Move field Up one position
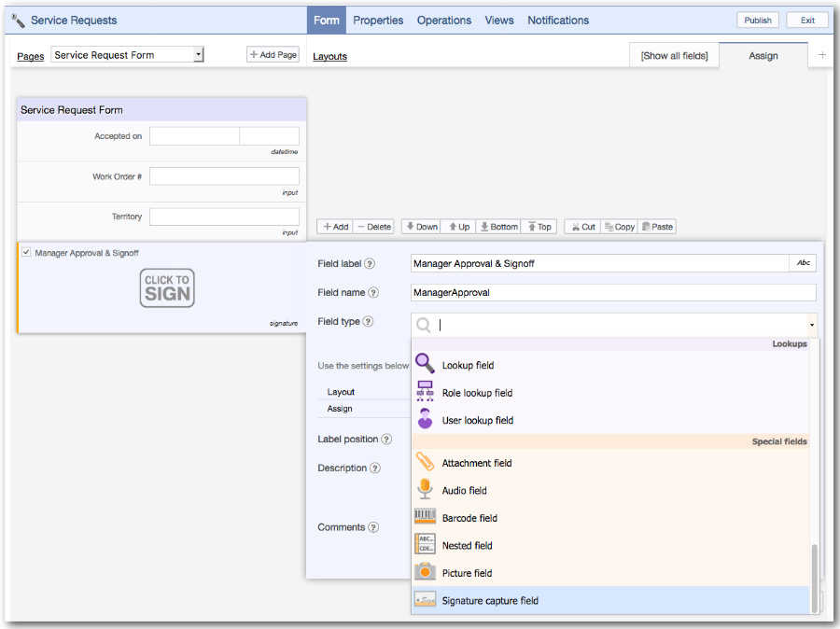Viewport: 840px width, 629px height. 459,227
